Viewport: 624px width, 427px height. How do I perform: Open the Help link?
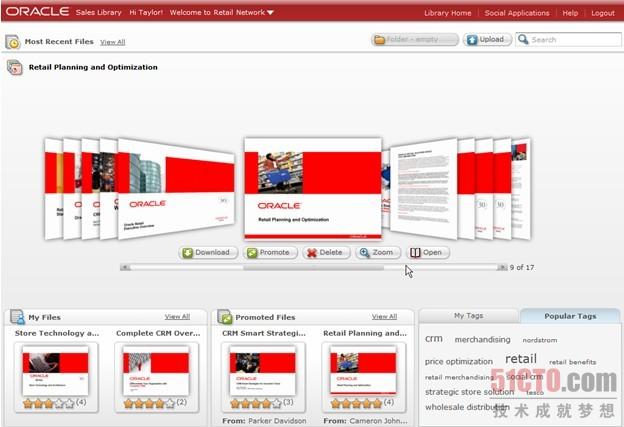[x=570, y=13]
